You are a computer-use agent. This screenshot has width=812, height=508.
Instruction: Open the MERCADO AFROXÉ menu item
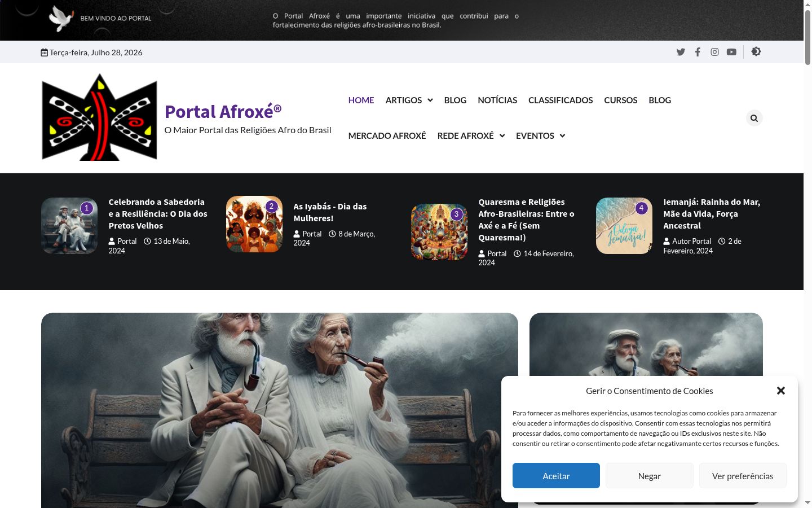coord(387,135)
